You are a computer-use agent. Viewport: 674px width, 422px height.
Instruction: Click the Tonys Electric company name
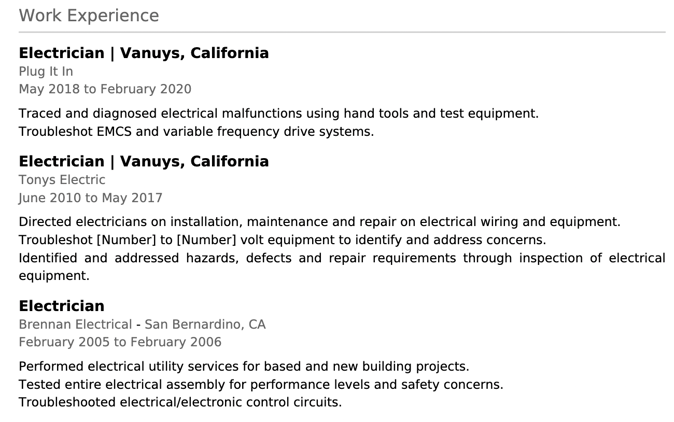(x=62, y=180)
